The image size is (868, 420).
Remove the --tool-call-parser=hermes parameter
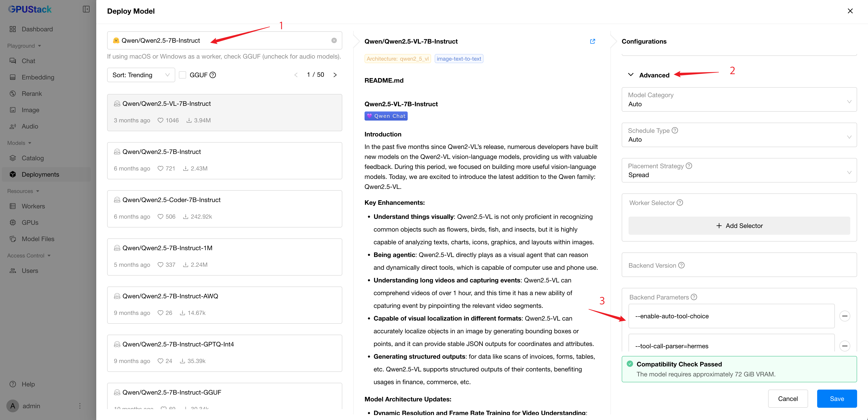(x=844, y=346)
